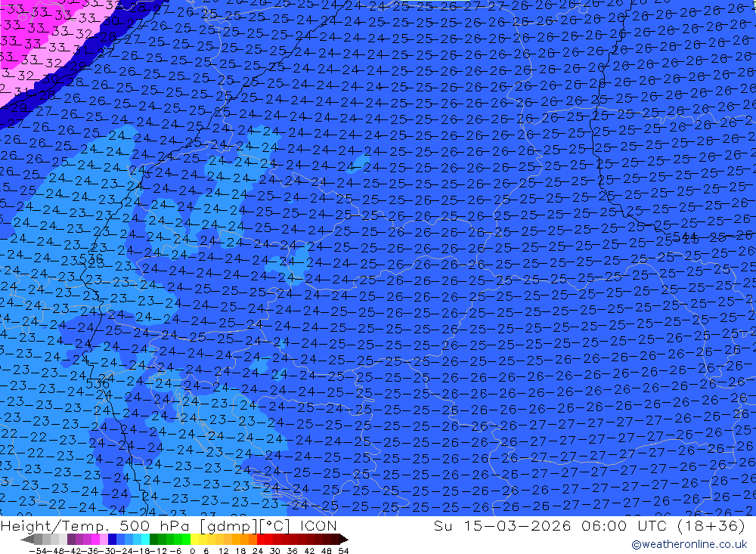Pick the darkest green legend swatch

tap(153, 539)
